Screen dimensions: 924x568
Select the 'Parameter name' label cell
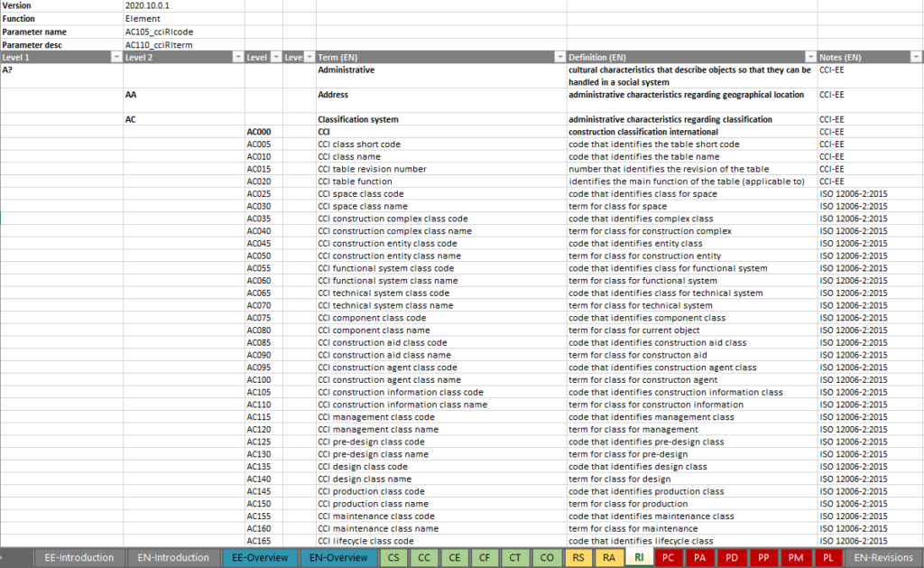61,32
